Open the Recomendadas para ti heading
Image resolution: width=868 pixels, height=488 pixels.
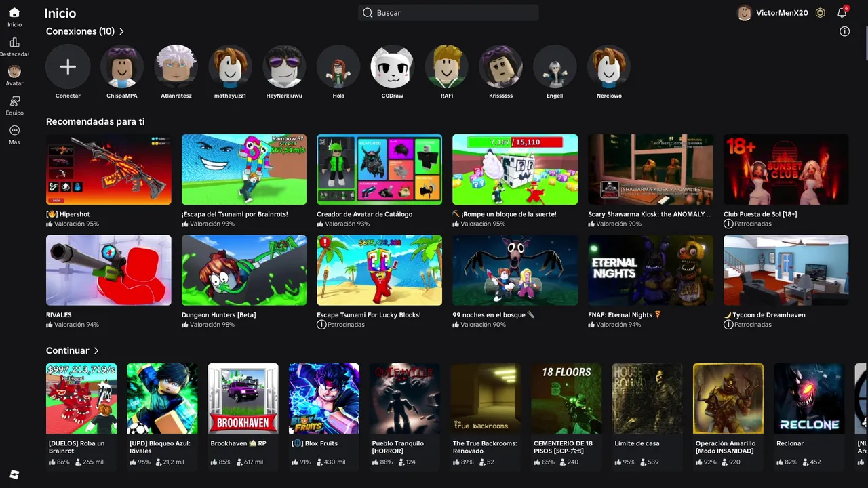point(95,121)
